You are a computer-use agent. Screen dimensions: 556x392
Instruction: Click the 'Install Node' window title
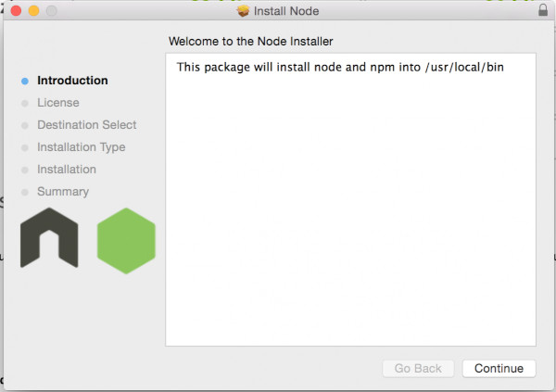pyautogui.click(x=286, y=11)
